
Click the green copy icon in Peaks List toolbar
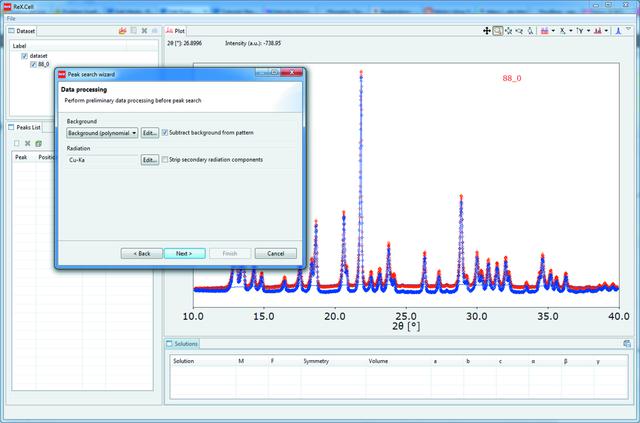pos(38,143)
